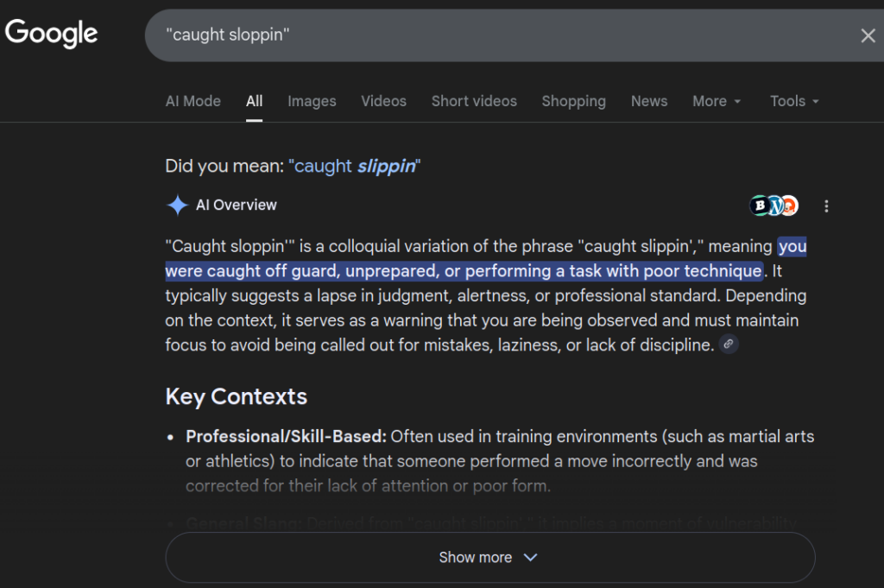Switch to the AI Mode tab
Viewport: 884px width, 588px height.
(193, 101)
